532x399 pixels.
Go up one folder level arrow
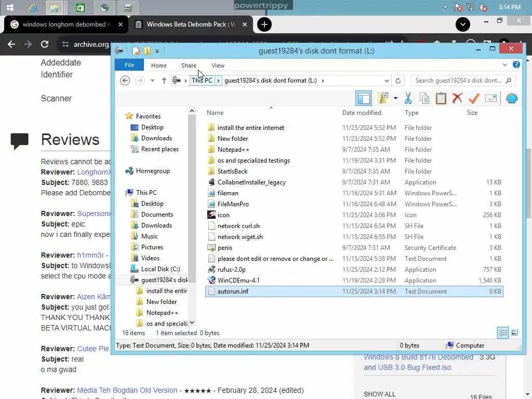(x=164, y=81)
